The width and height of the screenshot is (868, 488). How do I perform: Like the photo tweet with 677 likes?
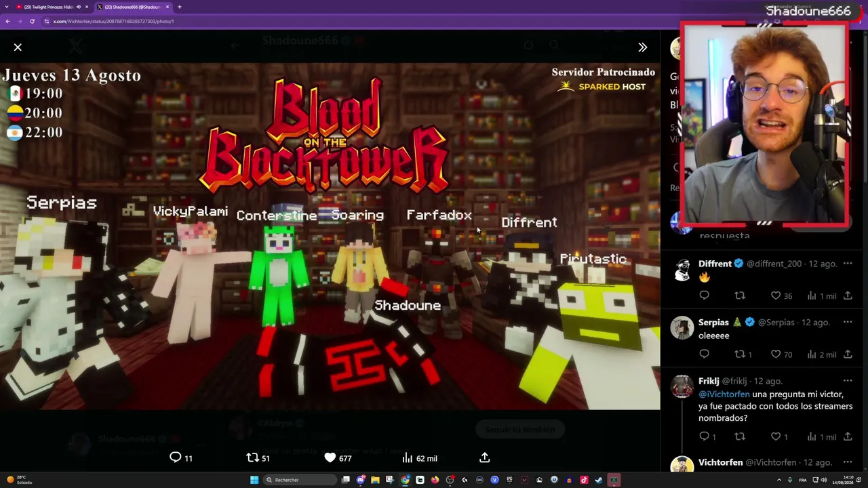pos(338,458)
